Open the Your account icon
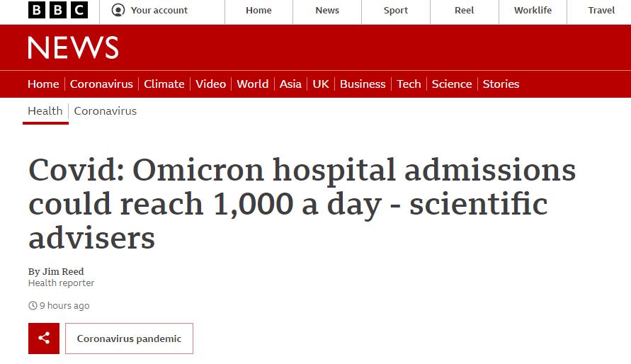The image size is (631, 364). click(x=118, y=11)
